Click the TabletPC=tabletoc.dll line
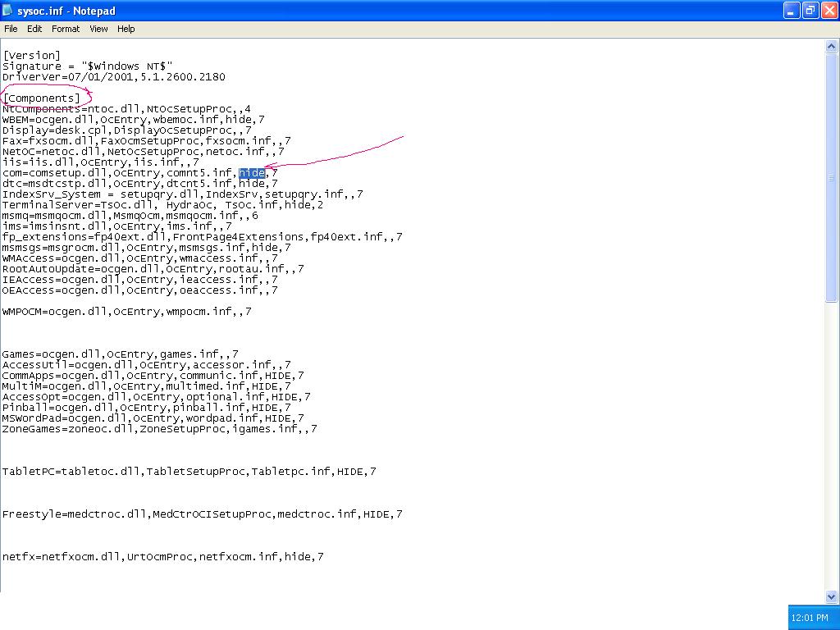 click(189, 472)
